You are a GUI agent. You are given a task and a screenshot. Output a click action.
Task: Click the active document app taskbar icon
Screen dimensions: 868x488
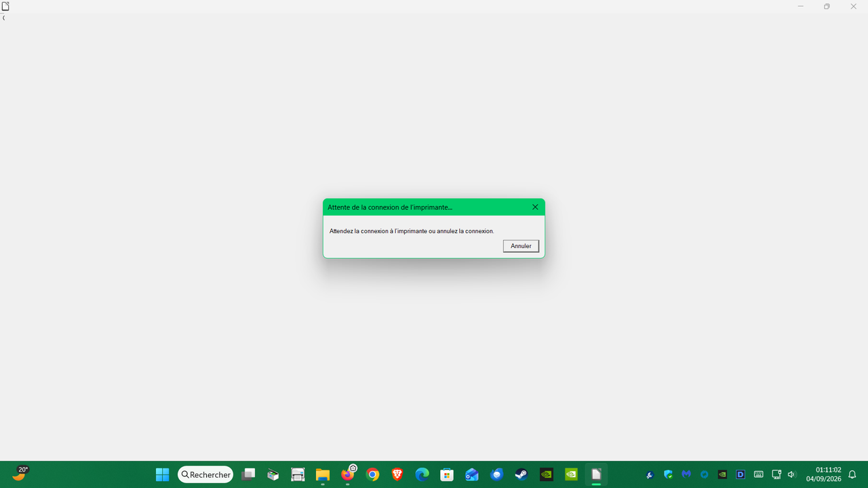[596, 474]
